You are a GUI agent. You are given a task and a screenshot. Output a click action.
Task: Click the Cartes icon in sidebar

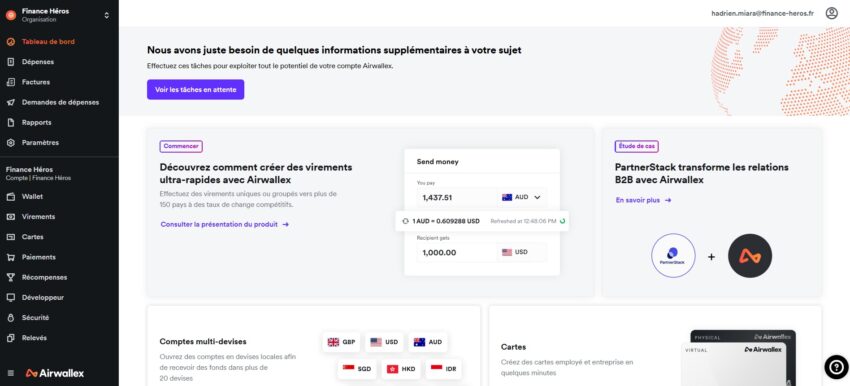click(10, 237)
